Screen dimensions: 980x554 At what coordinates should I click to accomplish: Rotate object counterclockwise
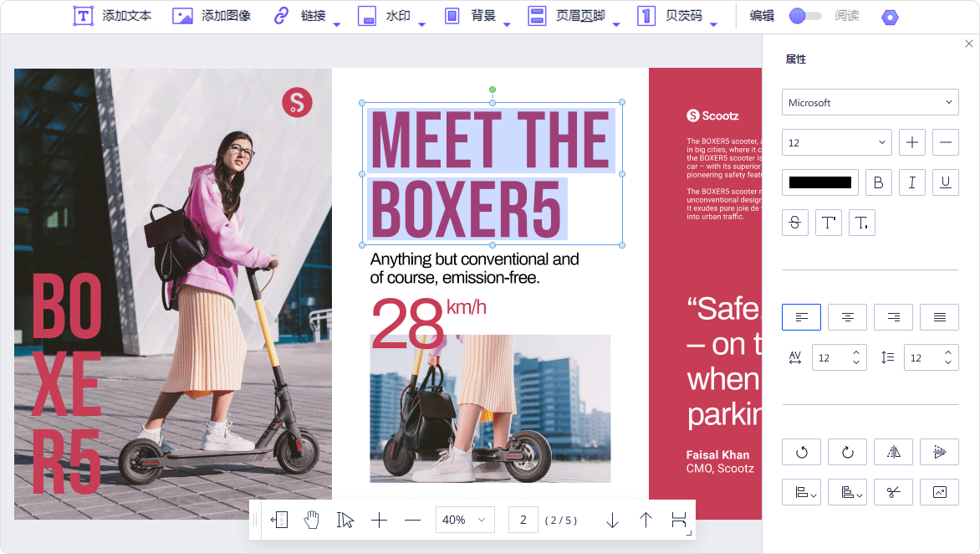point(801,452)
